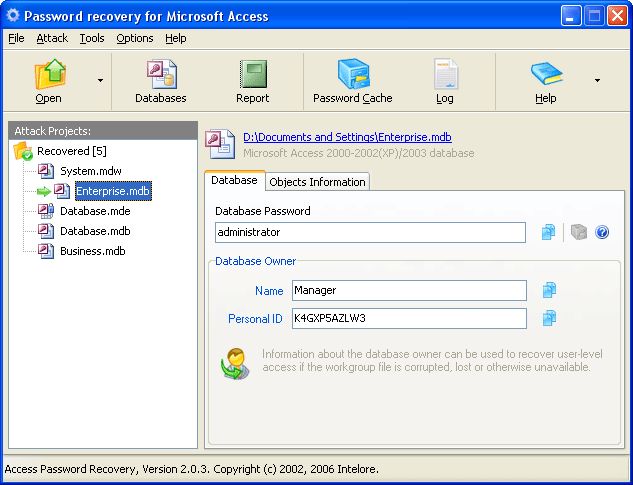
Task: Open the Tools menu
Action: coord(92,38)
